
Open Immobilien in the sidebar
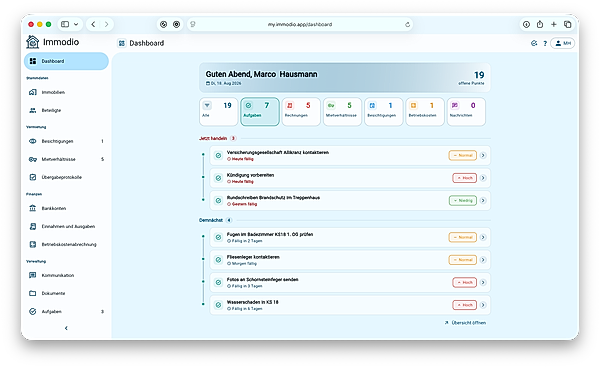(x=66, y=92)
